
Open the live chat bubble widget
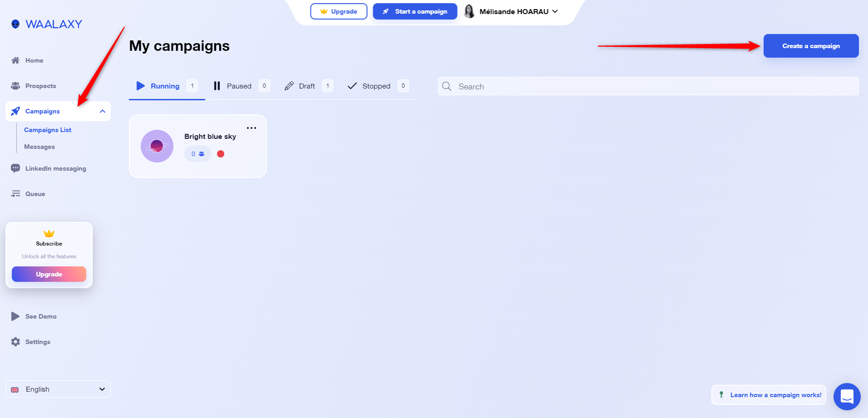click(x=847, y=397)
